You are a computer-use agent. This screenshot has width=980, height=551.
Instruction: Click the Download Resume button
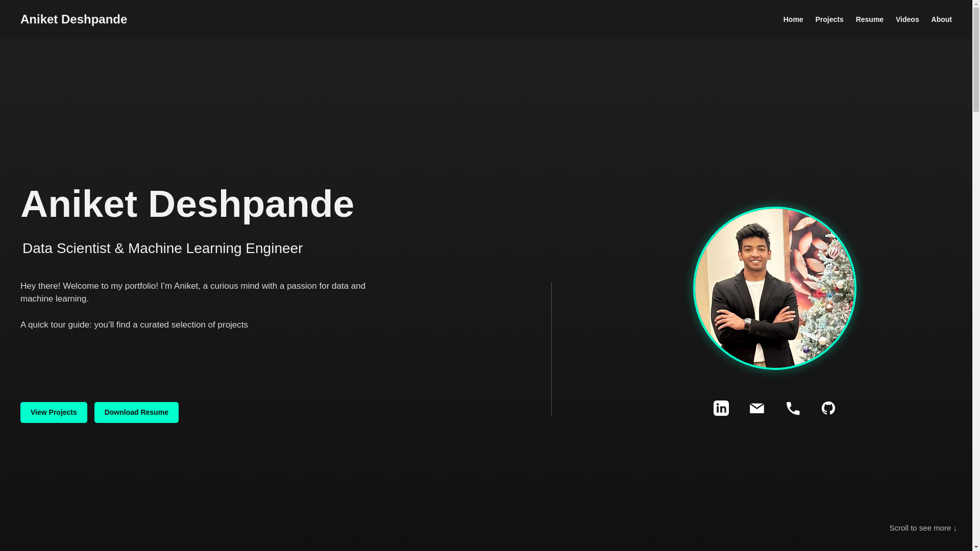click(136, 412)
